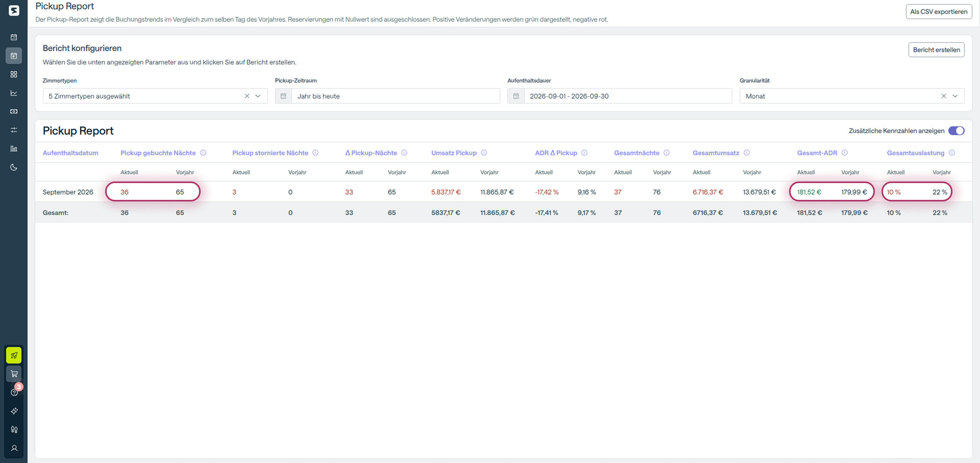Click the buildings icon in sidebar

pyautogui.click(x=14, y=149)
